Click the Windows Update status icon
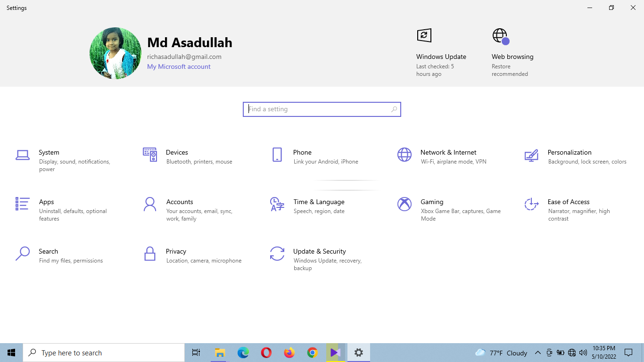This screenshot has width=644, height=362. pyautogui.click(x=424, y=35)
